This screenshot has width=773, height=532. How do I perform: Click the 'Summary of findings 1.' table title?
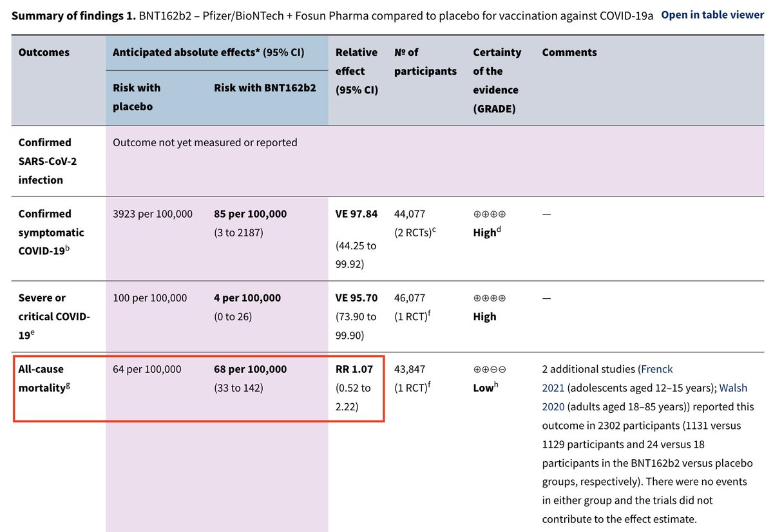pos(73,15)
